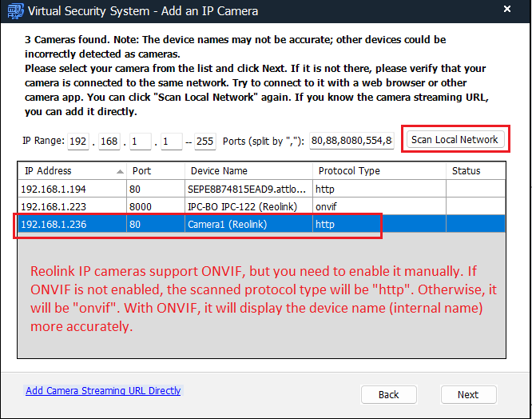Click the Port column header
The height and width of the screenshot is (419, 532).
point(155,170)
